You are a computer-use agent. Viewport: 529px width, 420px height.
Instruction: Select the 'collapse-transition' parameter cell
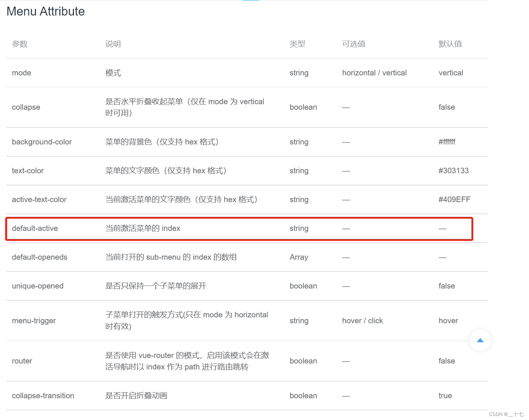(43, 396)
